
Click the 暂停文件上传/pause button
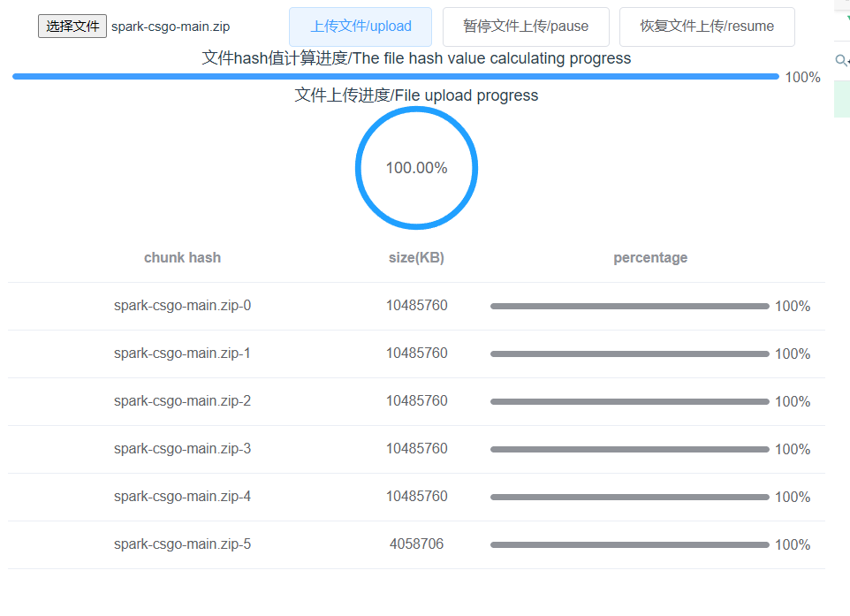(x=525, y=27)
